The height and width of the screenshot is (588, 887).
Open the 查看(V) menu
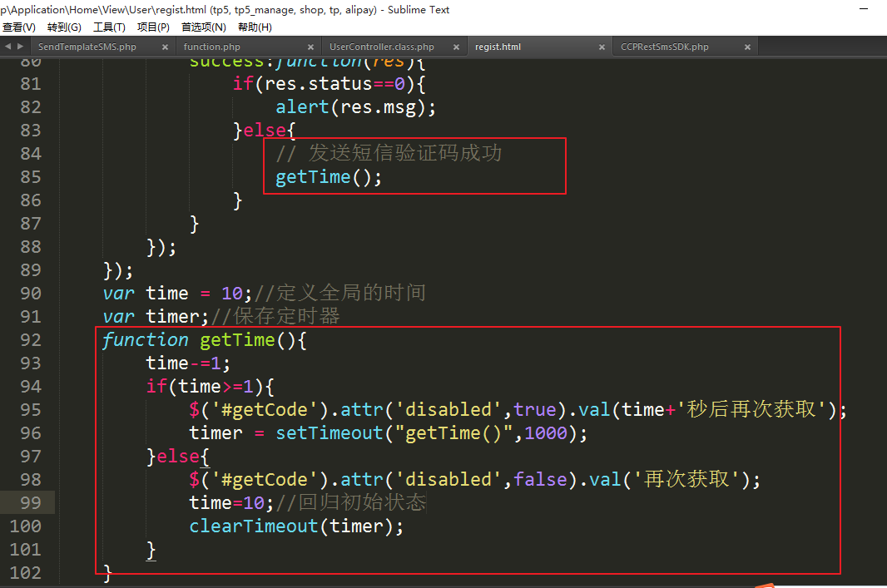click(18, 27)
